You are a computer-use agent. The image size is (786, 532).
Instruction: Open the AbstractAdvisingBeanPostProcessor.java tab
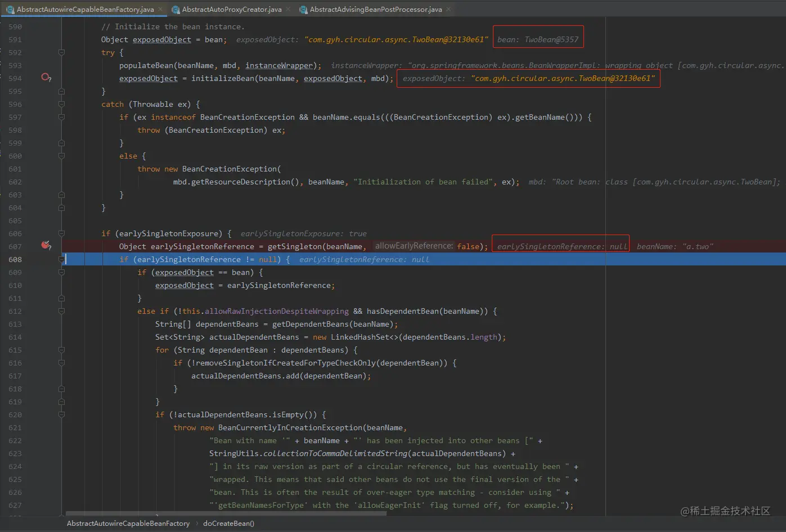click(x=376, y=10)
